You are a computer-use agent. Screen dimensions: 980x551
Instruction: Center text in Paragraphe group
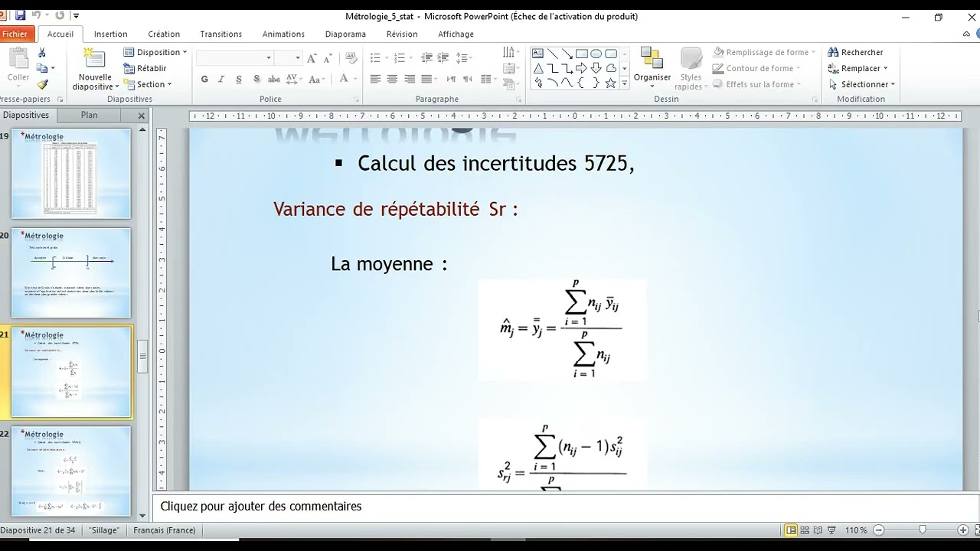point(392,79)
